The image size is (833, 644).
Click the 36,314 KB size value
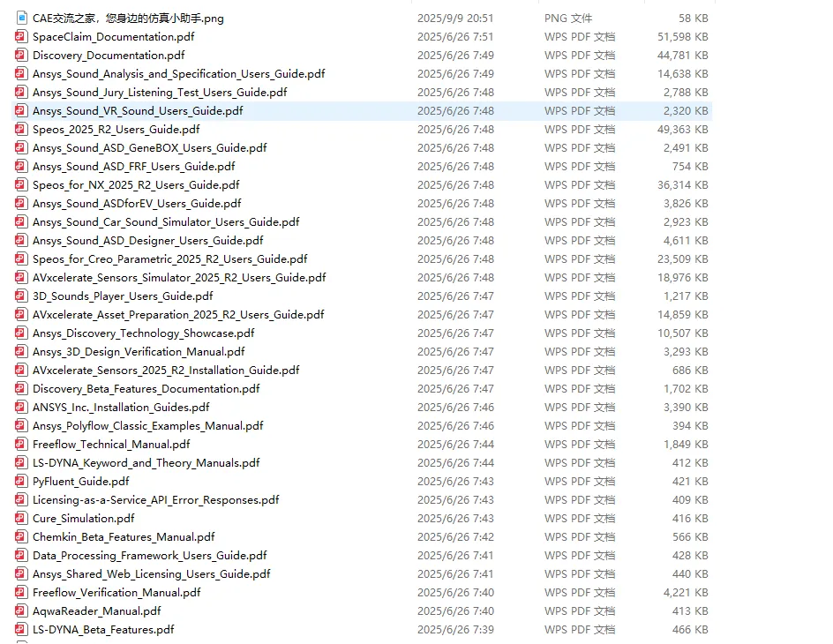pos(683,184)
